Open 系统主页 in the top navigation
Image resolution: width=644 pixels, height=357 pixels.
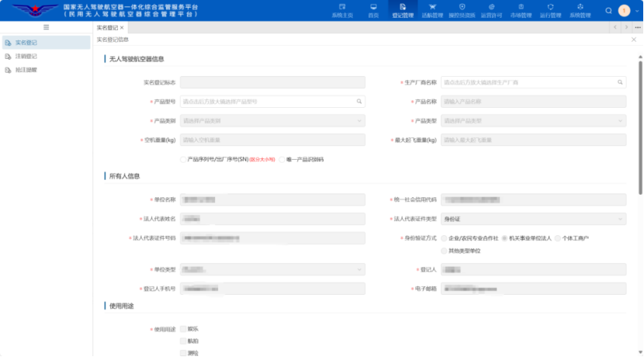pyautogui.click(x=341, y=11)
